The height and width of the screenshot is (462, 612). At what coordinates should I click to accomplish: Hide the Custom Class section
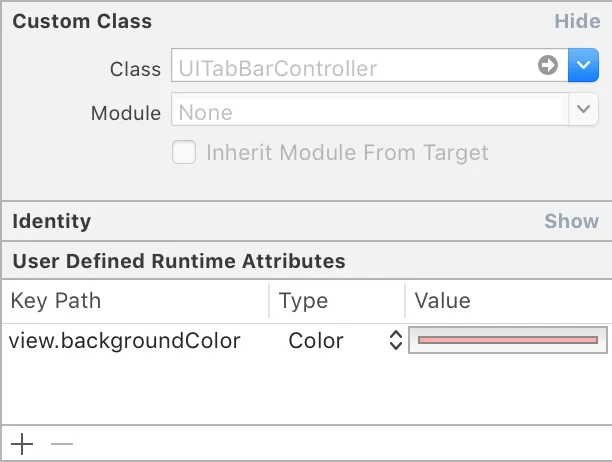[577, 21]
